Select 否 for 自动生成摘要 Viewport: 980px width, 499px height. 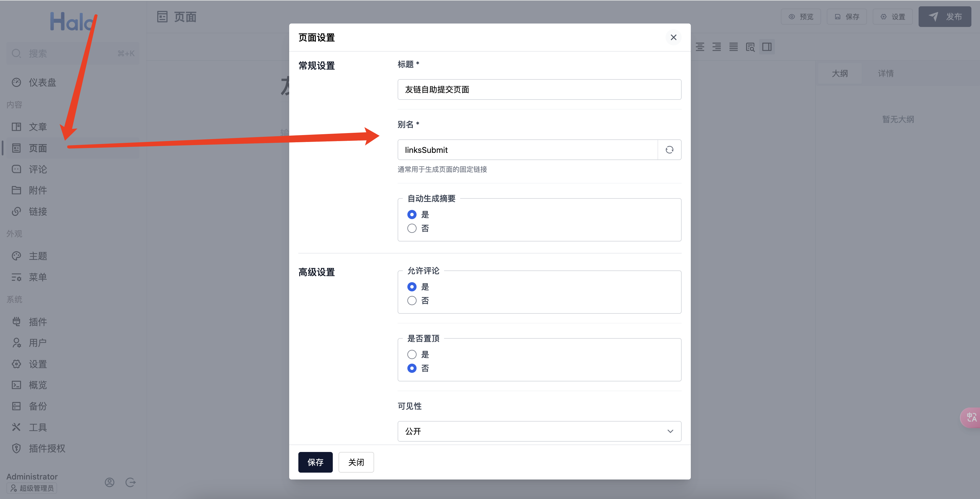[x=412, y=228]
